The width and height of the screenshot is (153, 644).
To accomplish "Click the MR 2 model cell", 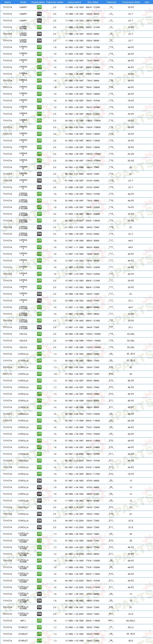I will click(x=23, y=621).
